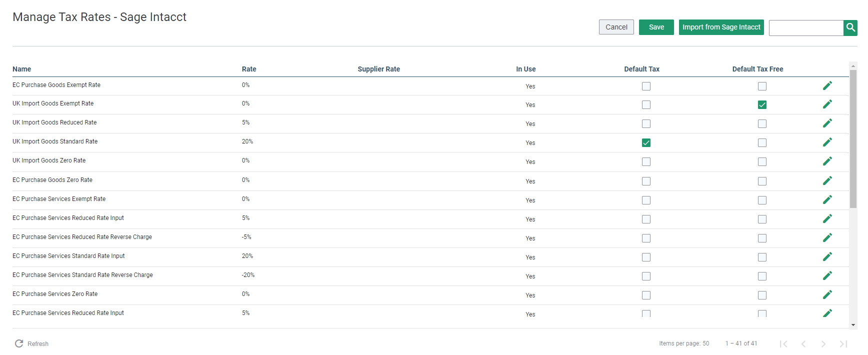Edit EC Purchase Services Zero Rate row
Viewport: 868px width, 355px height.
click(x=827, y=295)
